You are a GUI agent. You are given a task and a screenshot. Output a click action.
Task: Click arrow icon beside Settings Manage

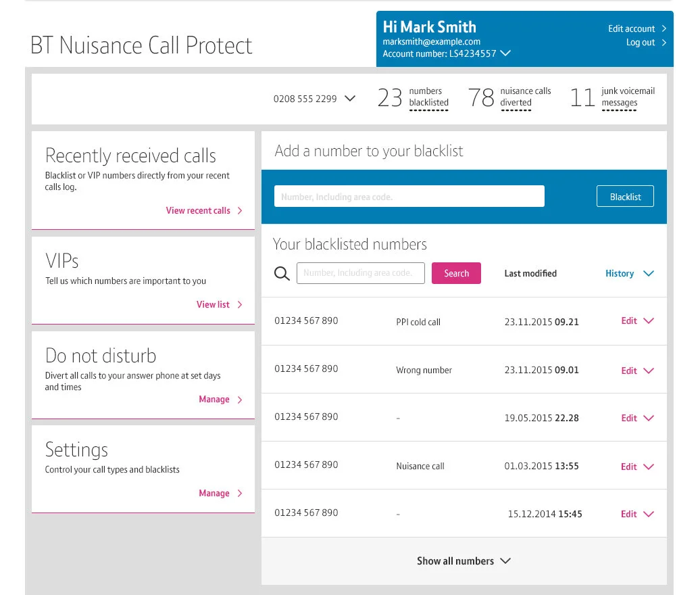click(x=240, y=493)
